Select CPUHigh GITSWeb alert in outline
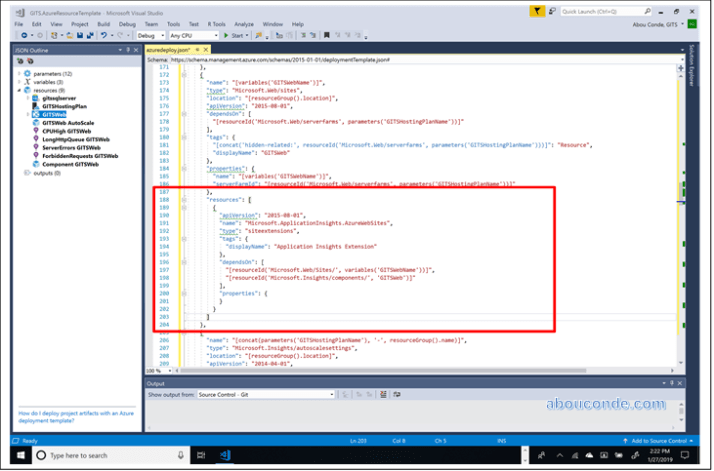 [x=68, y=131]
